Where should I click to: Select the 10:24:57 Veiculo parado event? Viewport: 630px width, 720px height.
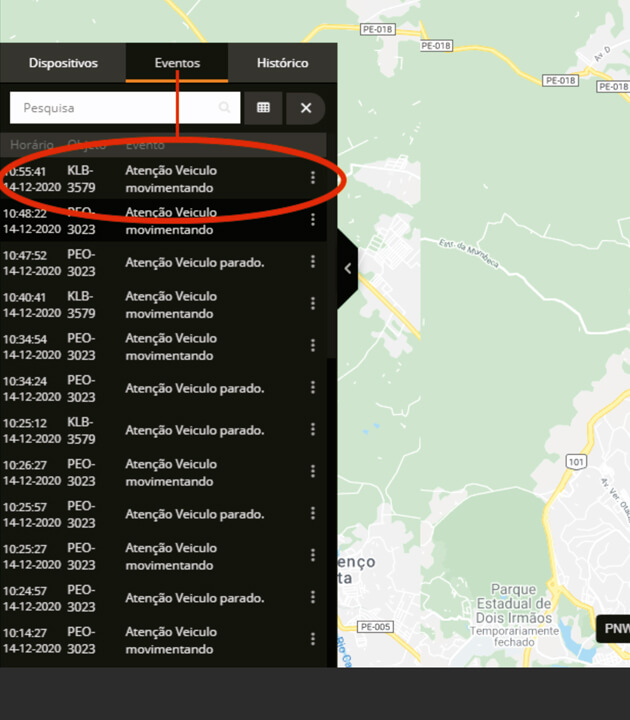click(163, 598)
